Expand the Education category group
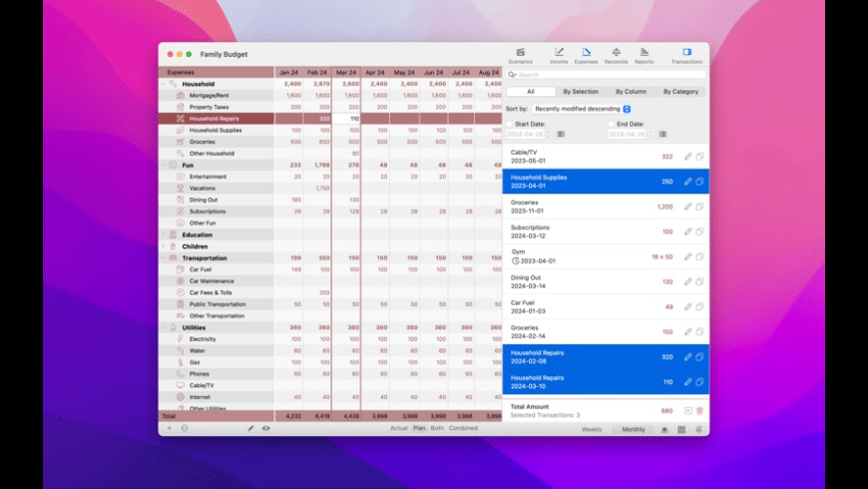Viewport: 868px width, 489px height. tap(164, 235)
